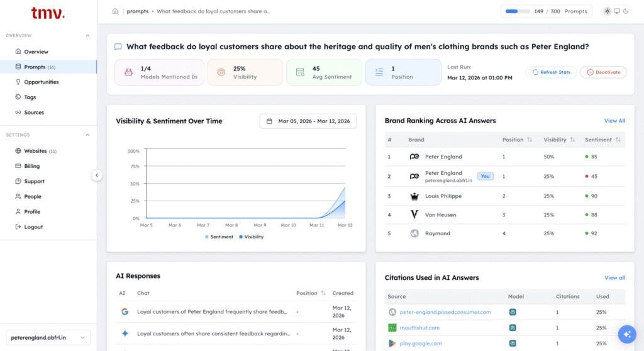
Task: Click Visibility eye icon card
Action: (221, 72)
